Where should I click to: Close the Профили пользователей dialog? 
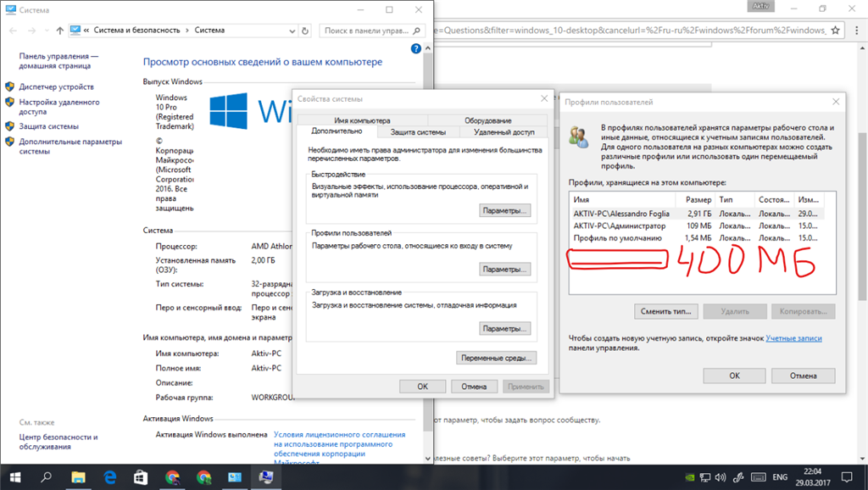pos(836,102)
